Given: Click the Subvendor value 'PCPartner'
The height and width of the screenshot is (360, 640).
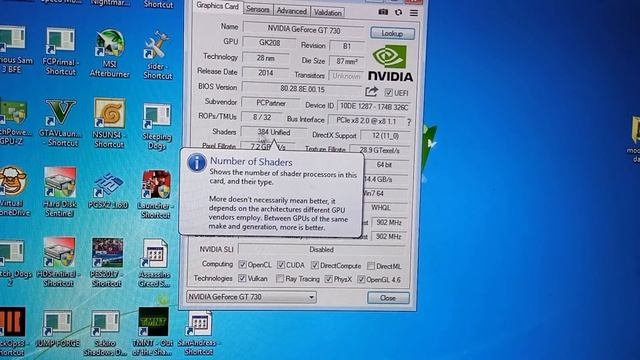Looking at the screenshot, I should click(271, 103).
